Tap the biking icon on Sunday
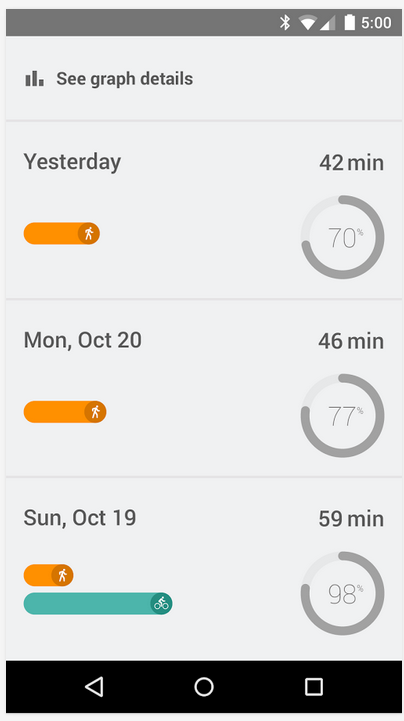Screen dimensions: 404x721 161,603
